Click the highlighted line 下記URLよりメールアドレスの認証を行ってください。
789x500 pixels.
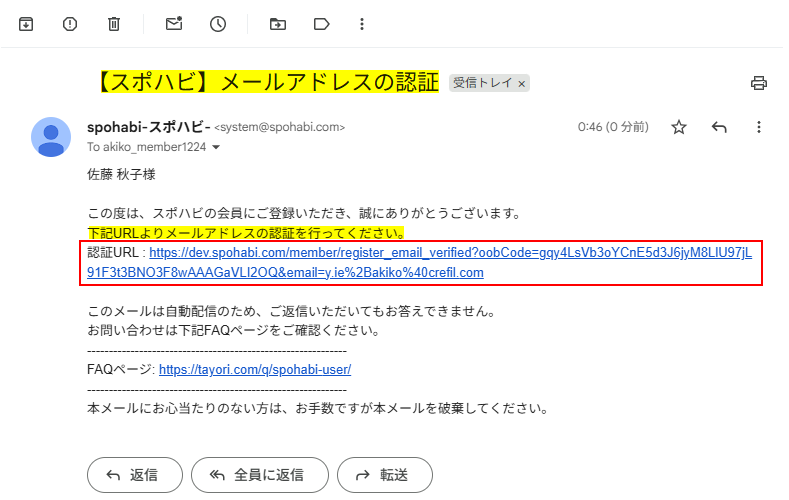246,233
